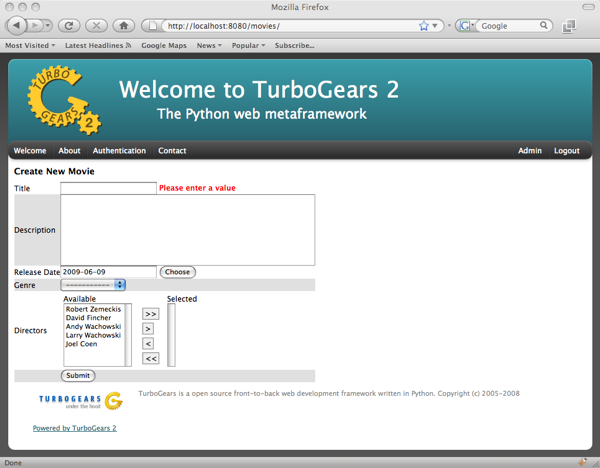Open the Powered by TurboGears 2 link

point(75,428)
